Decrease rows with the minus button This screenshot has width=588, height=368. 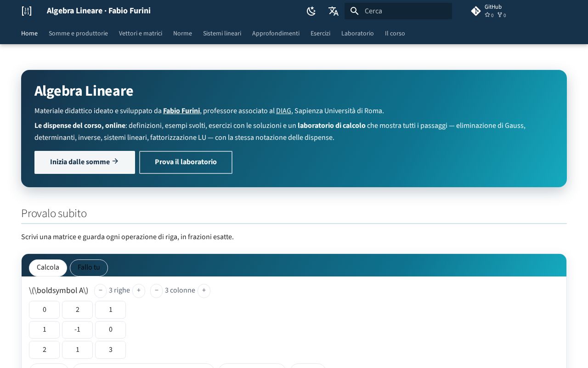click(x=101, y=291)
